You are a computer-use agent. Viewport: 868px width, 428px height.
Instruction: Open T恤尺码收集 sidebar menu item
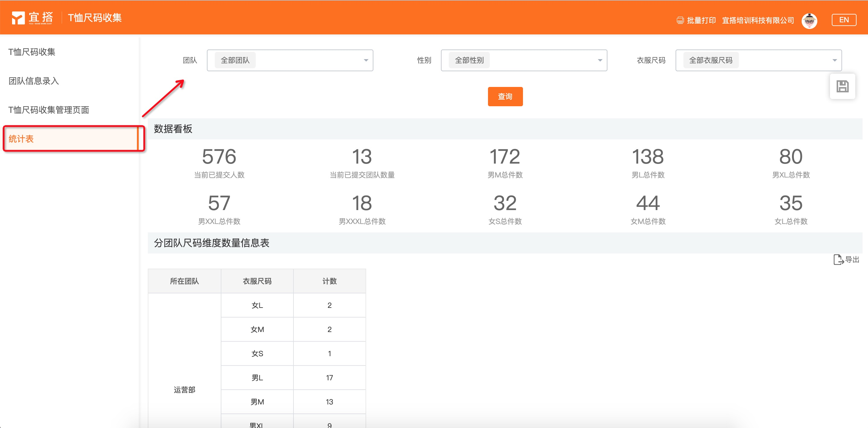(x=32, y=52)
